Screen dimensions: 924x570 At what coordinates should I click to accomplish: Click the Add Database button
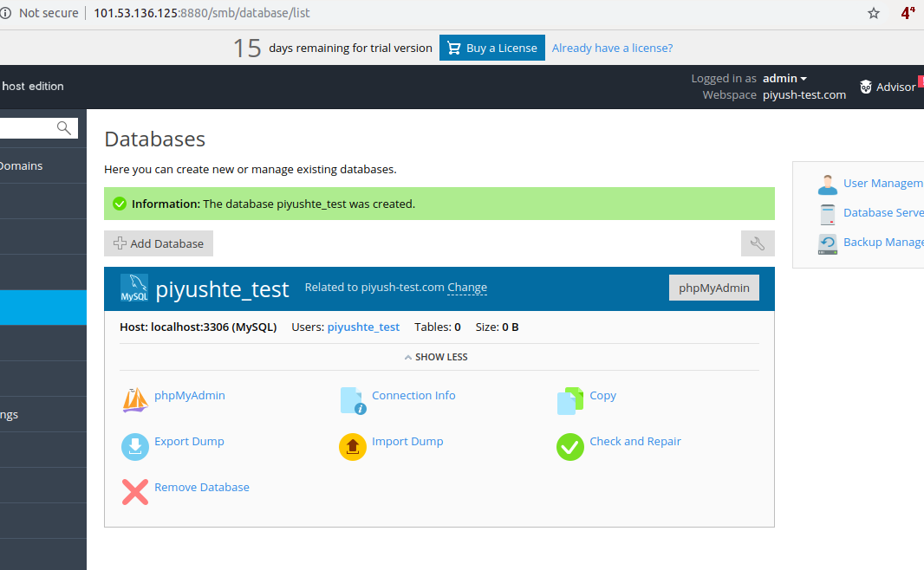pos(159,243)
